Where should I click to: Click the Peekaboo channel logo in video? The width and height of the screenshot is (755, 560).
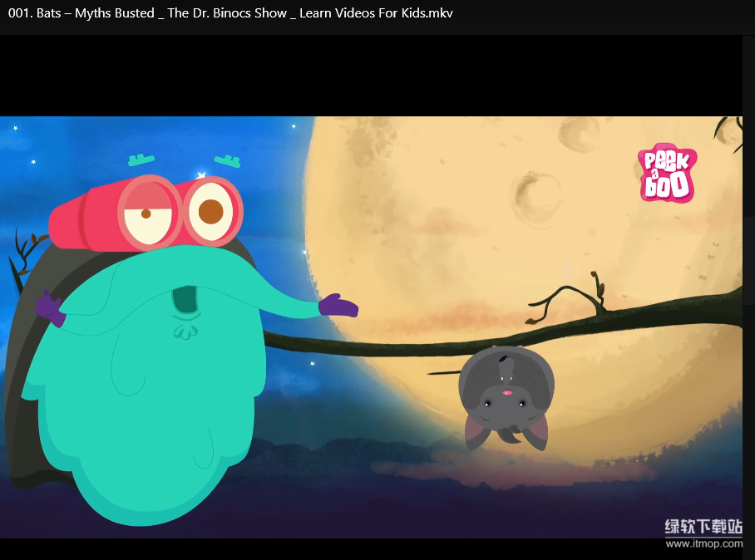668,172
